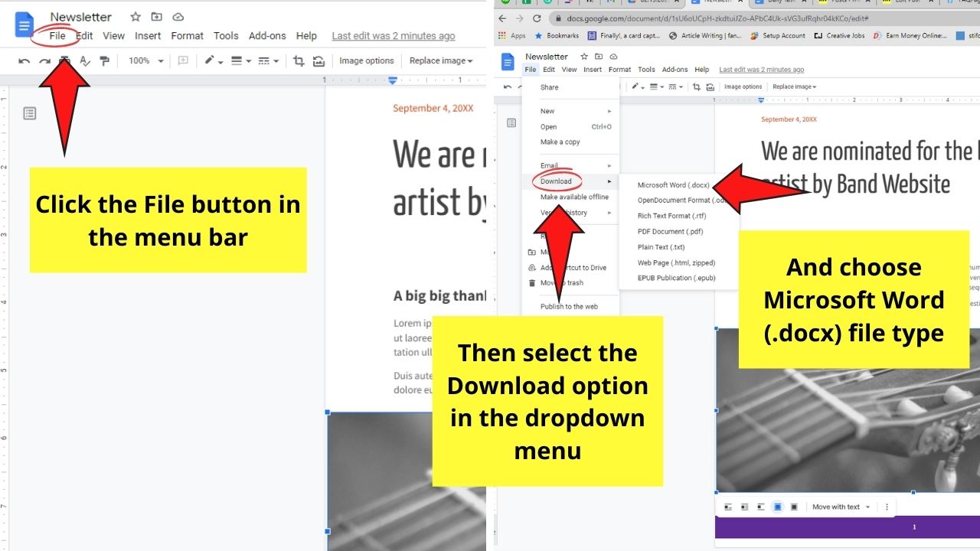Select the Reset image icon

(x=317, y=60)
